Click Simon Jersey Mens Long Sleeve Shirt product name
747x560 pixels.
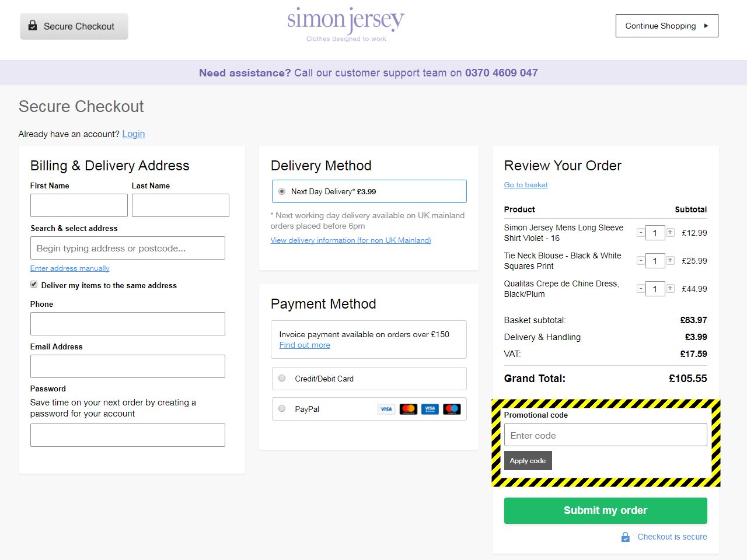coord(564,233)
